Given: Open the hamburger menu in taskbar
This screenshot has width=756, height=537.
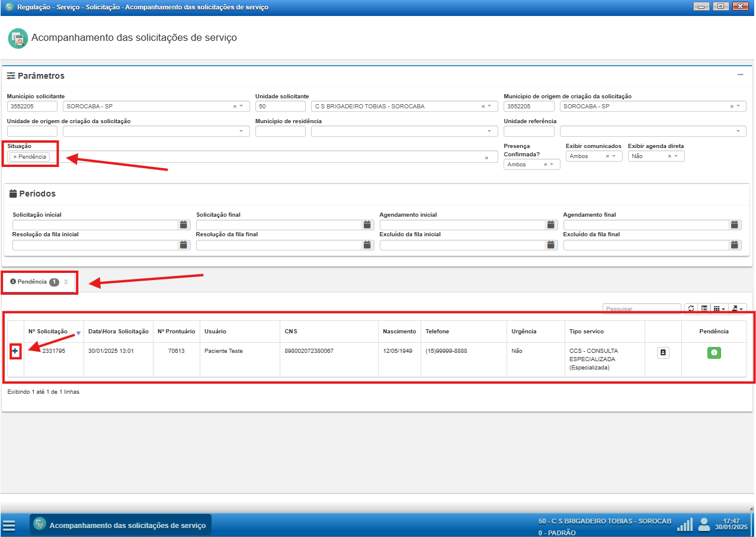Looking at the screenshot, I should pos(8,525).
